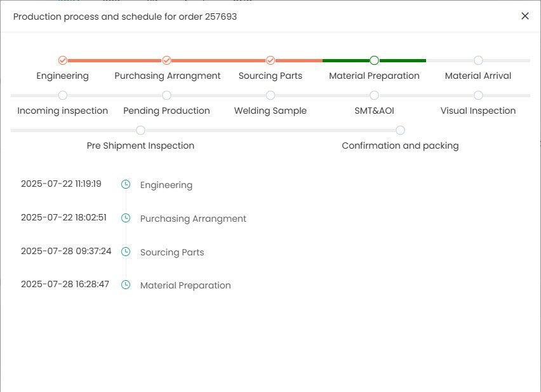Select the Pre Shipment Inspection step circle
Image resolution: width=541 pixels, height=392 pixels.
[140, 130]
